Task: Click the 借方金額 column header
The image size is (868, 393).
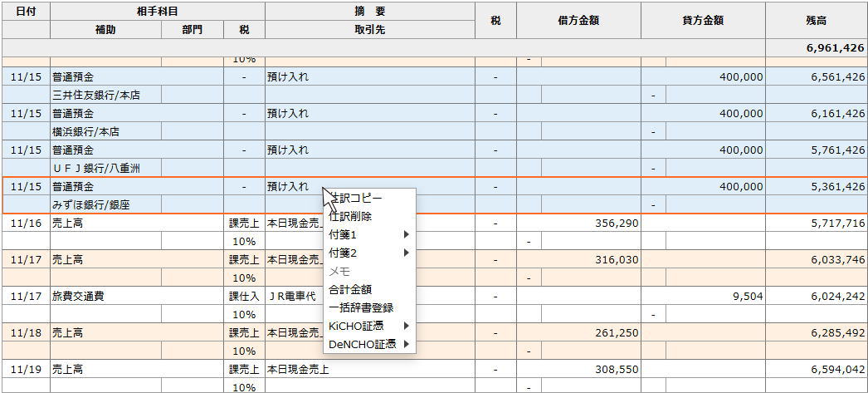Action: click(578, 21)
